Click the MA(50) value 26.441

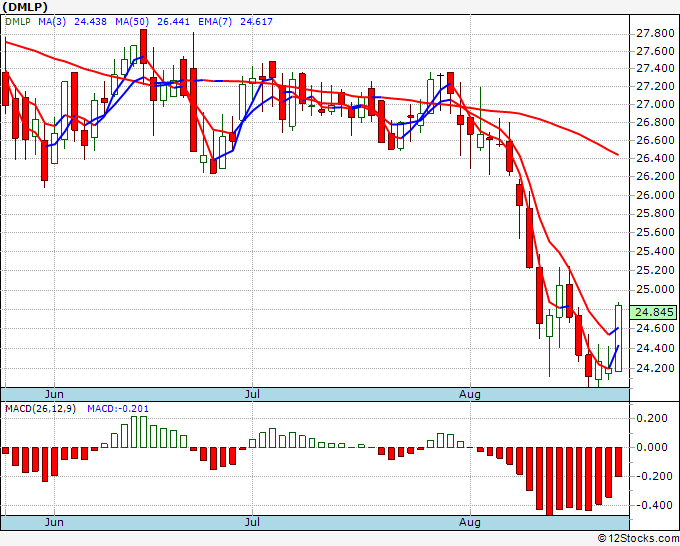pyautogui.click(x=173, y=21)
